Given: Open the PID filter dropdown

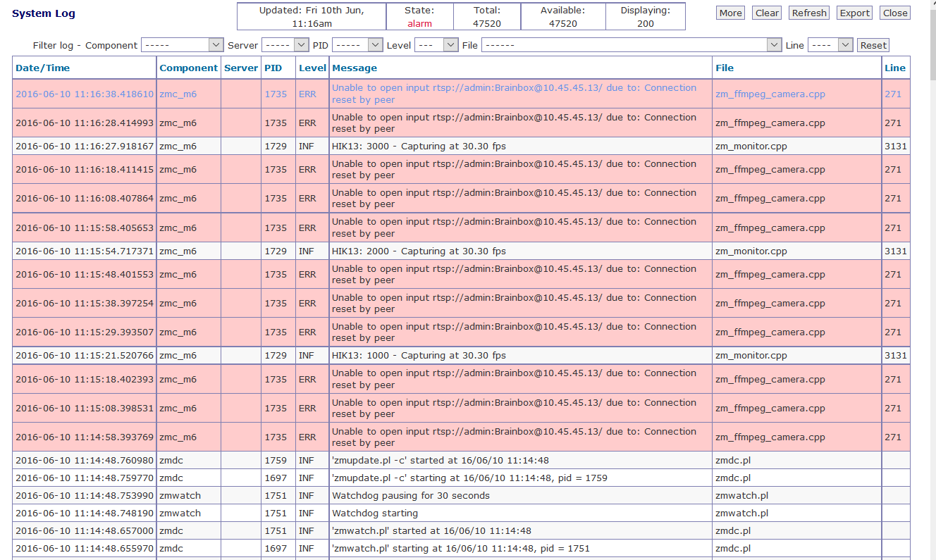Looking at the screenshot, I should click(x=357, y=45).
